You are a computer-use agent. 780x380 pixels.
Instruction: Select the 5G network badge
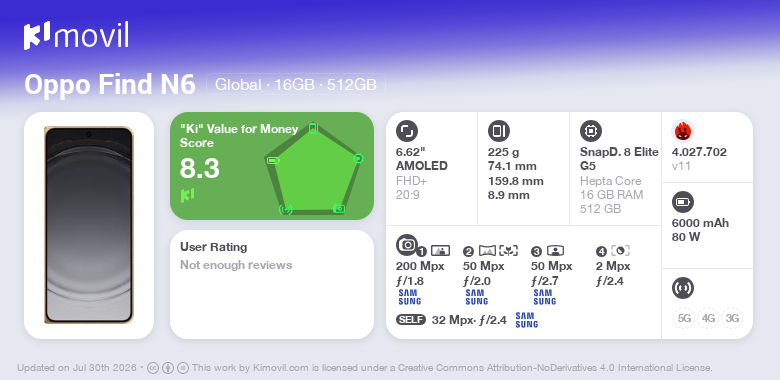(684, 318)
